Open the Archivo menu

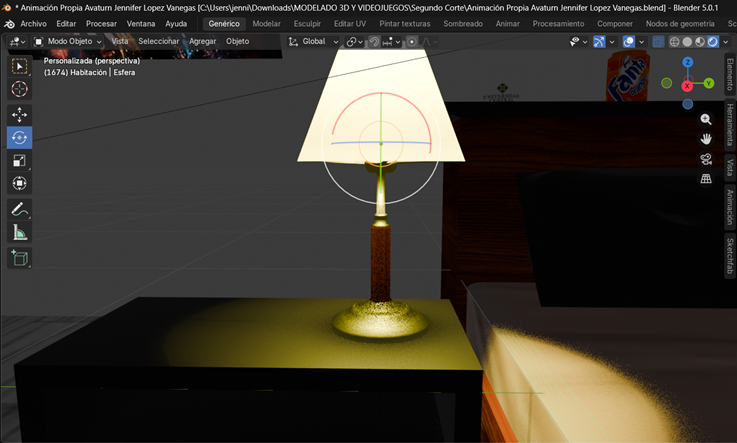[x=33, y=23]
